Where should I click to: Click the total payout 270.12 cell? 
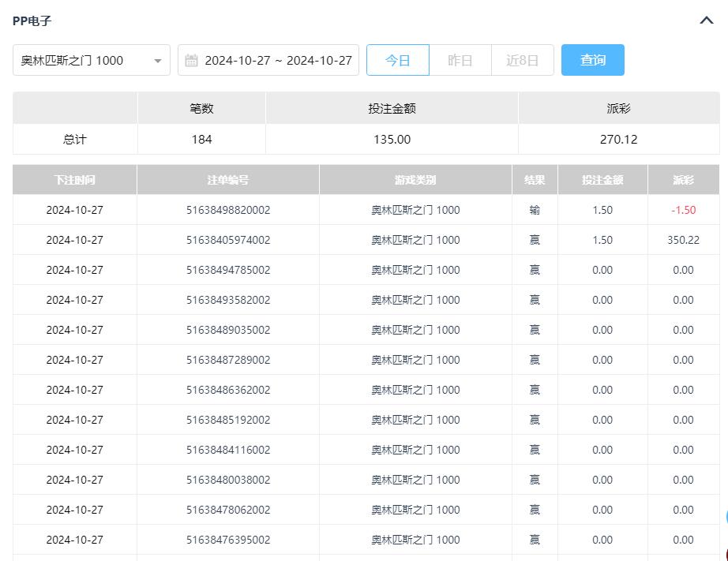click(618, 140)
